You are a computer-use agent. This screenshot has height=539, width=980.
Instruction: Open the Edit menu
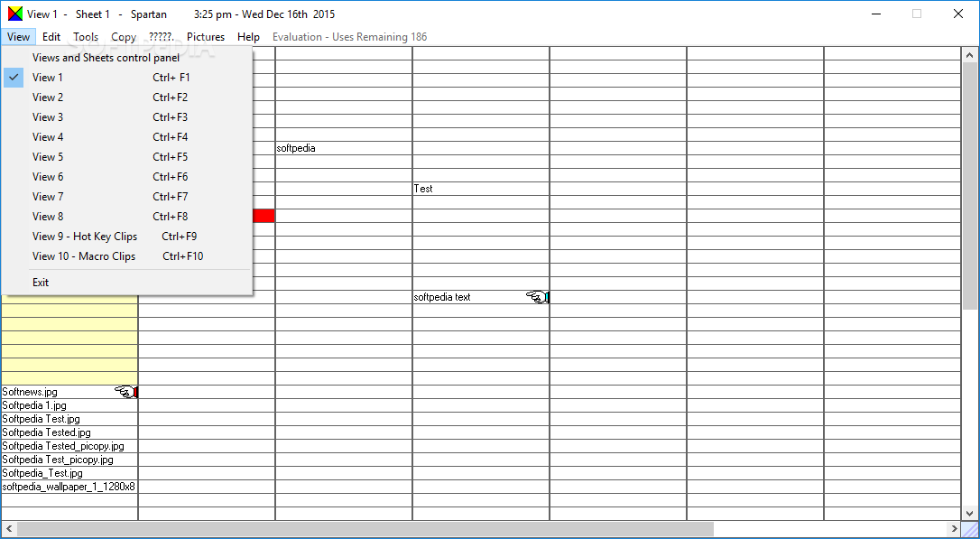point(51,37)
